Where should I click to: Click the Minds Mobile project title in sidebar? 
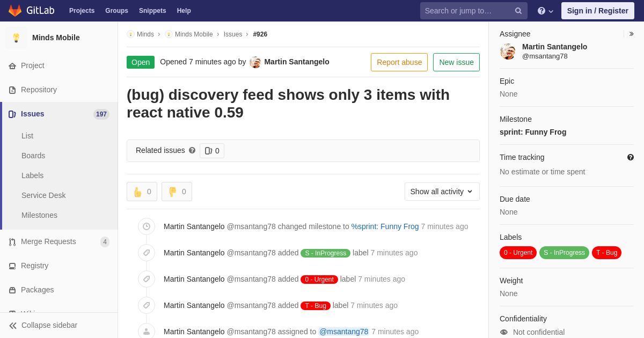(56, 38)
